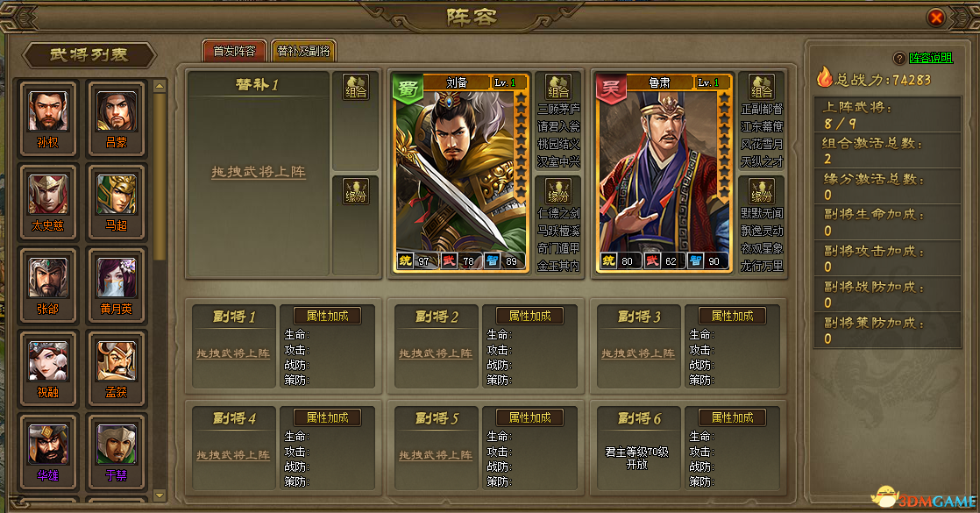This screenshot has width=980, height=513.
Task: Open 组合 icon beside 刘备 card
Action: [558, 87]
